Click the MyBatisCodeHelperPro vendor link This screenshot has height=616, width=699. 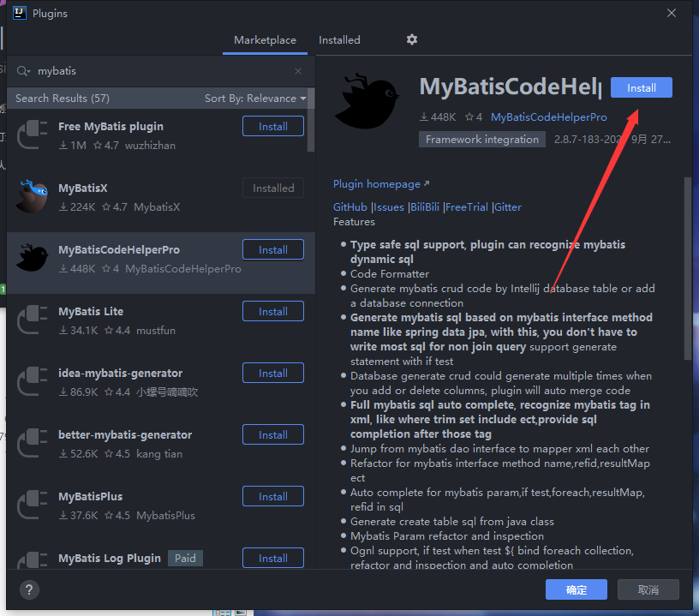click(x=548, y=117)
